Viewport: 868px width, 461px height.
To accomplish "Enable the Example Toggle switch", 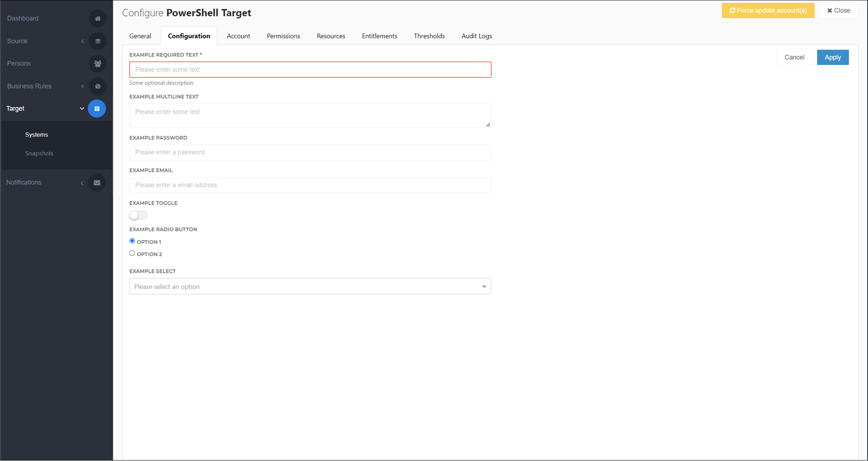I will [138, 215].
